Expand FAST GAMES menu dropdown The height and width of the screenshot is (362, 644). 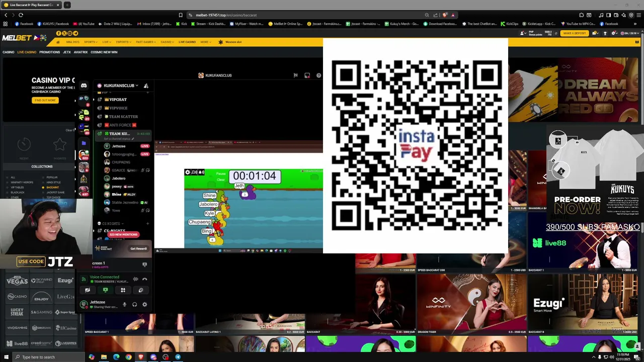click(x=146, y=42)
